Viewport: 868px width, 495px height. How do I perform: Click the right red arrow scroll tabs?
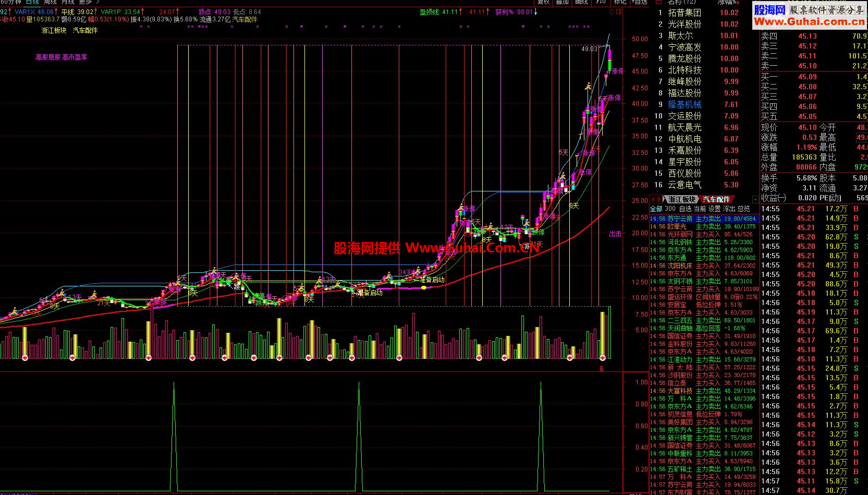(x=659, y=199)
